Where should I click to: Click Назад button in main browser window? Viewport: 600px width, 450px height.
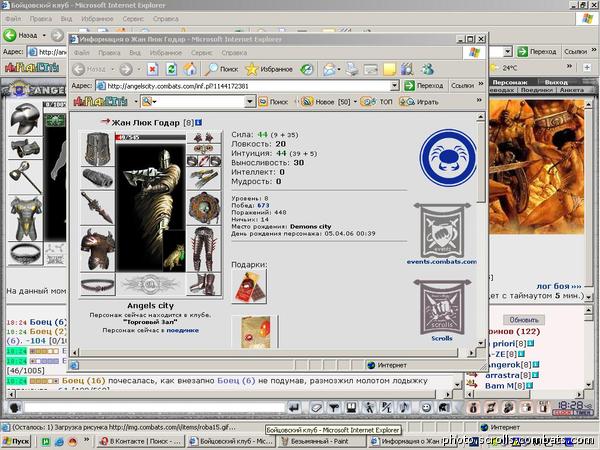25,35
